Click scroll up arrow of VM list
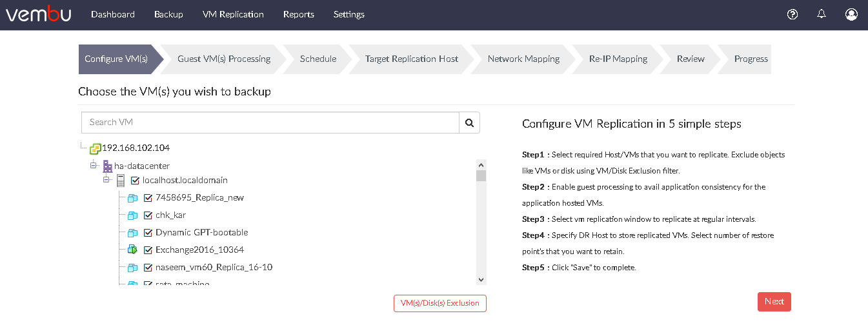The image size is (868, 336). point(481,164)
